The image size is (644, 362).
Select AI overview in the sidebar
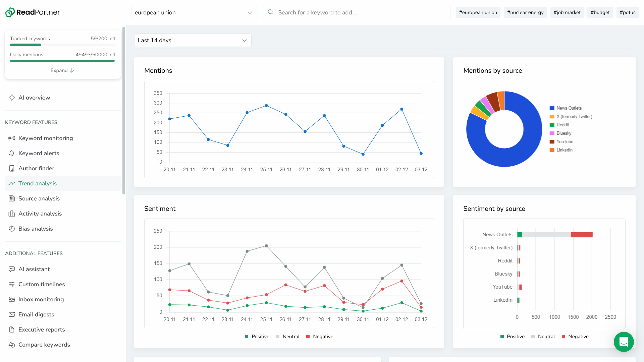point(34,98)
